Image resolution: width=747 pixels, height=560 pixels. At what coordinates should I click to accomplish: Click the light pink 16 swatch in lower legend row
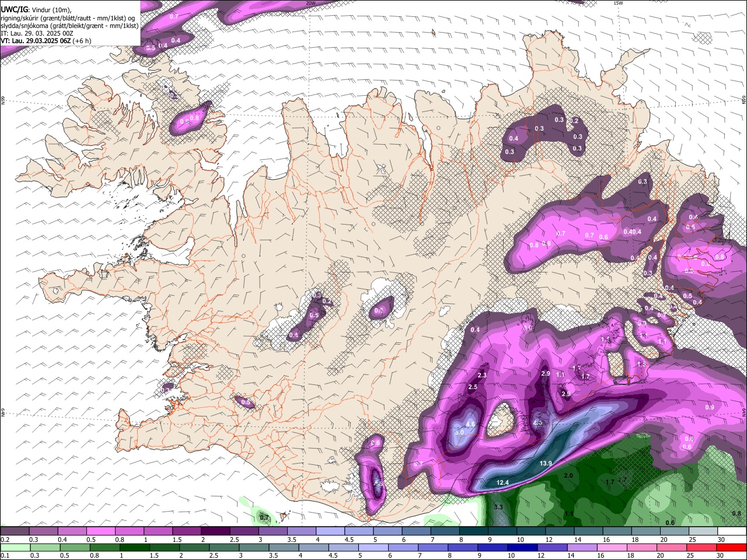click(613, 547)
